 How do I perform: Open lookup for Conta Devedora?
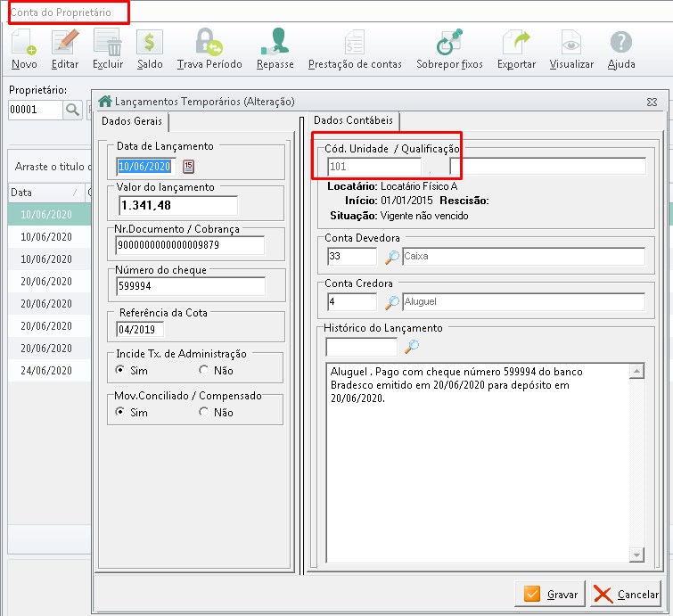pyautogui.click(x=391, y=257)
